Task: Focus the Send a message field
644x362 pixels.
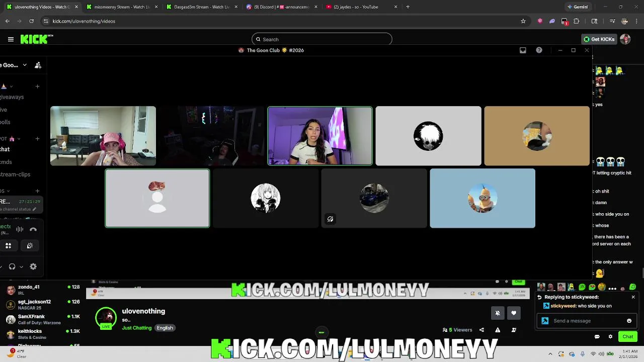Action: point(586,321)
